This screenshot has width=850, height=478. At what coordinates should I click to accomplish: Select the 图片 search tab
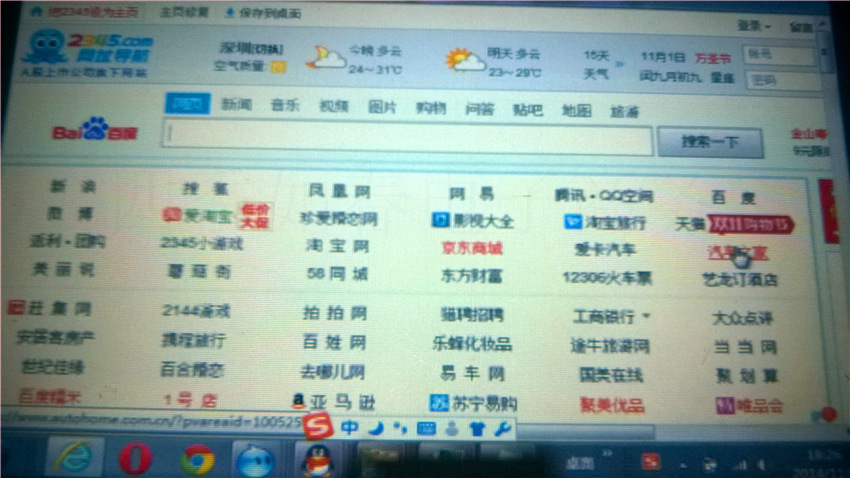(x=382, y=107)
